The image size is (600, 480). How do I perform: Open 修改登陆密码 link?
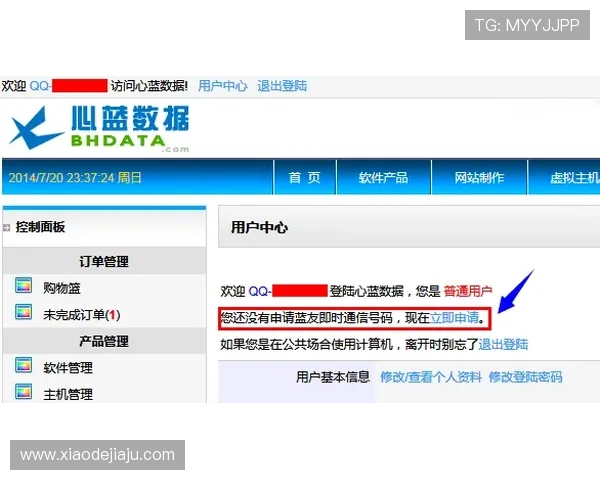[525, 377]
